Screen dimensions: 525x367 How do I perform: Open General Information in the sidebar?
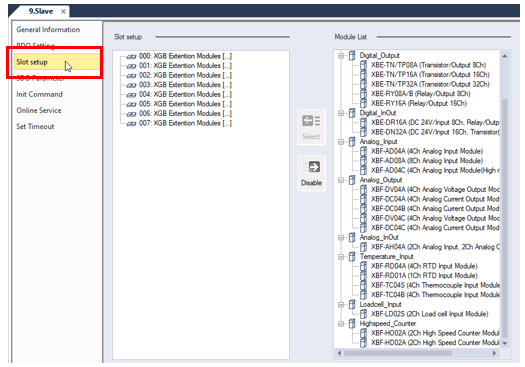click(48, 30)
